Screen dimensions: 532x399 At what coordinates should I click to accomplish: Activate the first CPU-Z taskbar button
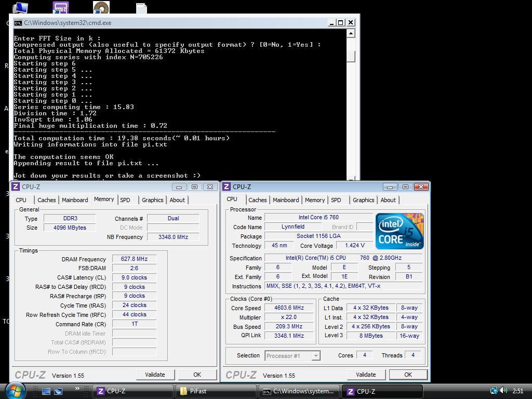click(x=132, y=391)
